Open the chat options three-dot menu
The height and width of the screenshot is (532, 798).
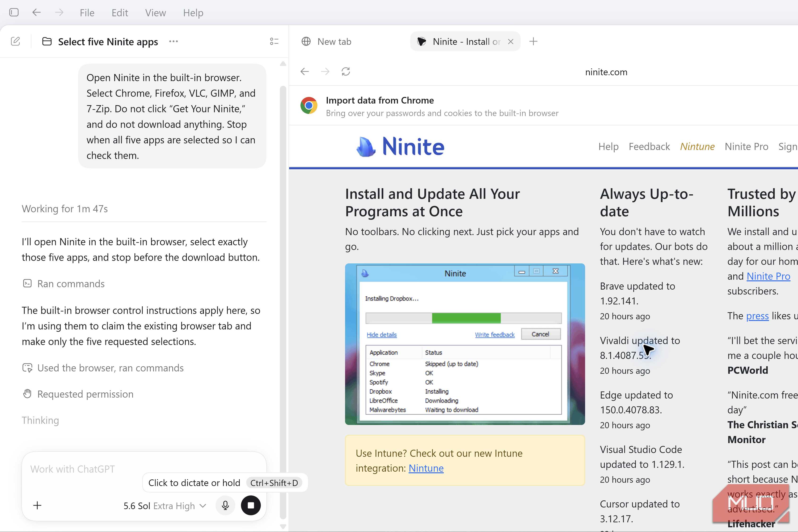tap(173, 42)
